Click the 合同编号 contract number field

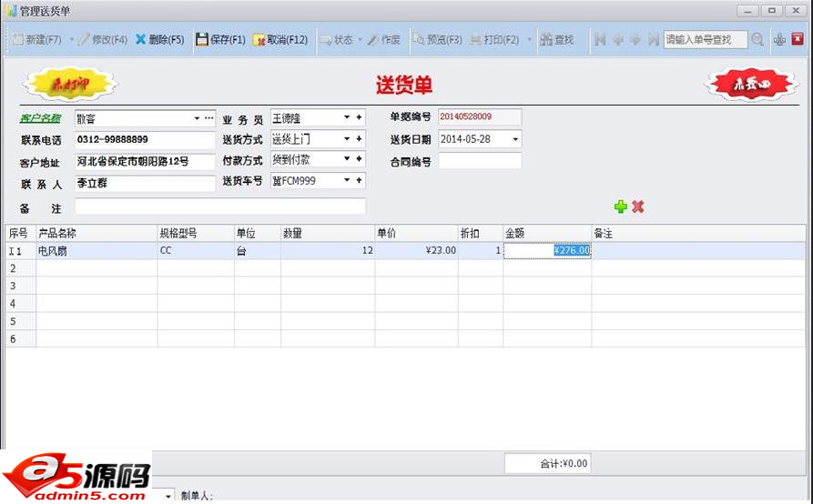pos(480,161)
